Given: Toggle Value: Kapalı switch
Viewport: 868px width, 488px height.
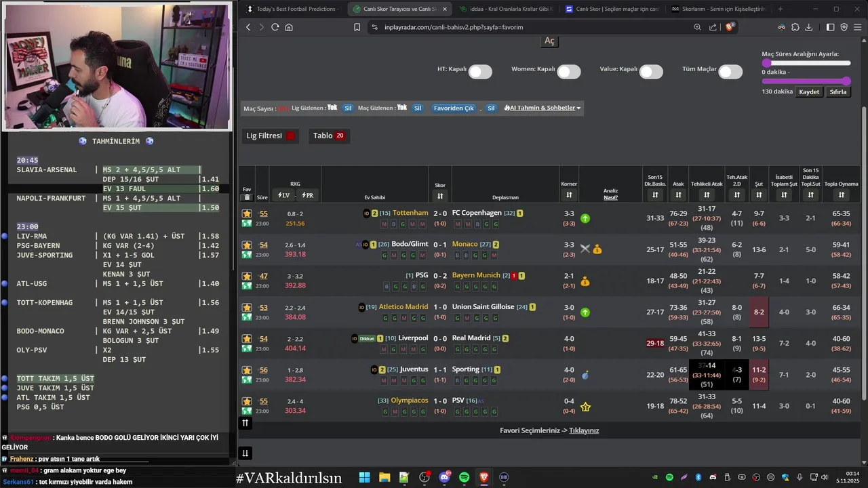Looking at the screenshot, I should coord(651,72).
